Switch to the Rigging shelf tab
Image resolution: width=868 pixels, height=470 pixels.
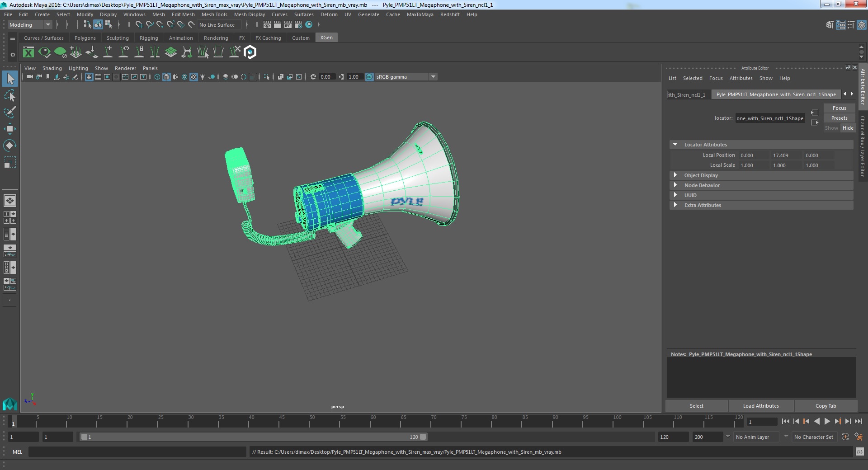[x=149, y=38]
